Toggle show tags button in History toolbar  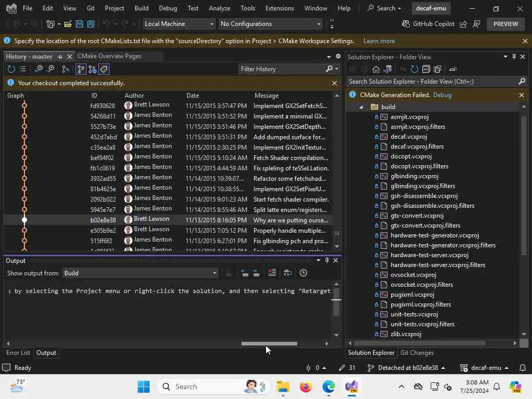pyautogui.click(x=104, y=69)
